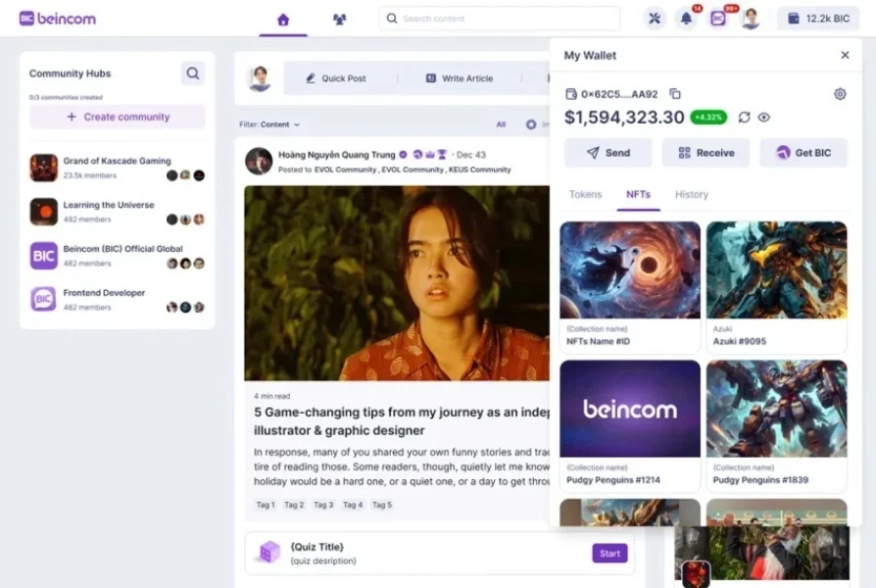
Task: Click Tag 3 on the article
Action: pos(323,505)
